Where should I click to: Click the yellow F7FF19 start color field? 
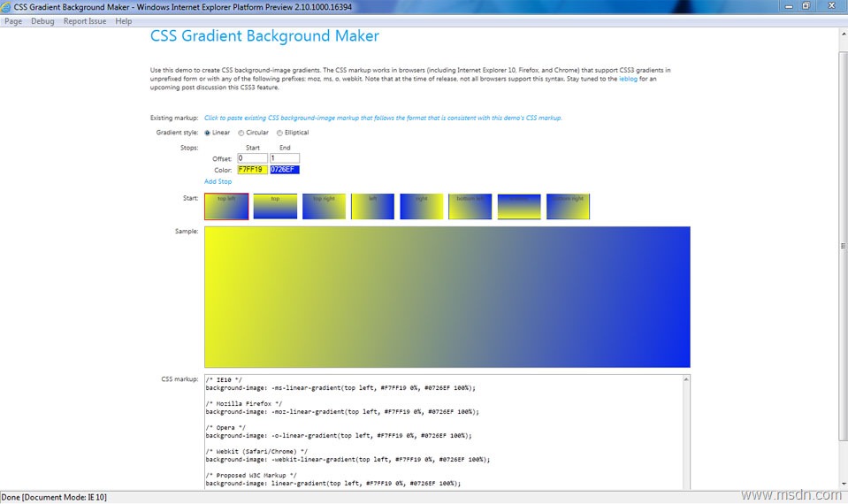[252, 170]
